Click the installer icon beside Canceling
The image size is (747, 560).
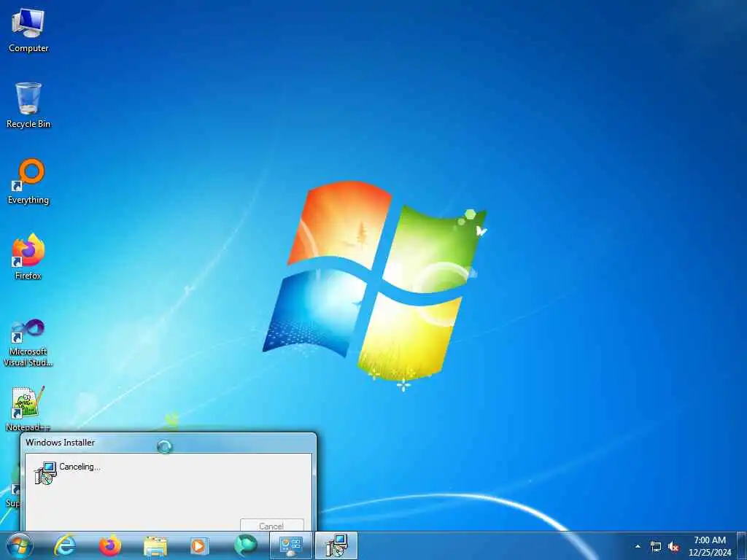45,472
